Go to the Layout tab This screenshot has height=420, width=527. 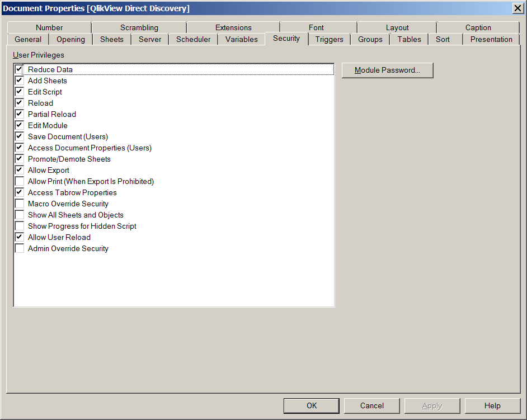[397, 27]
